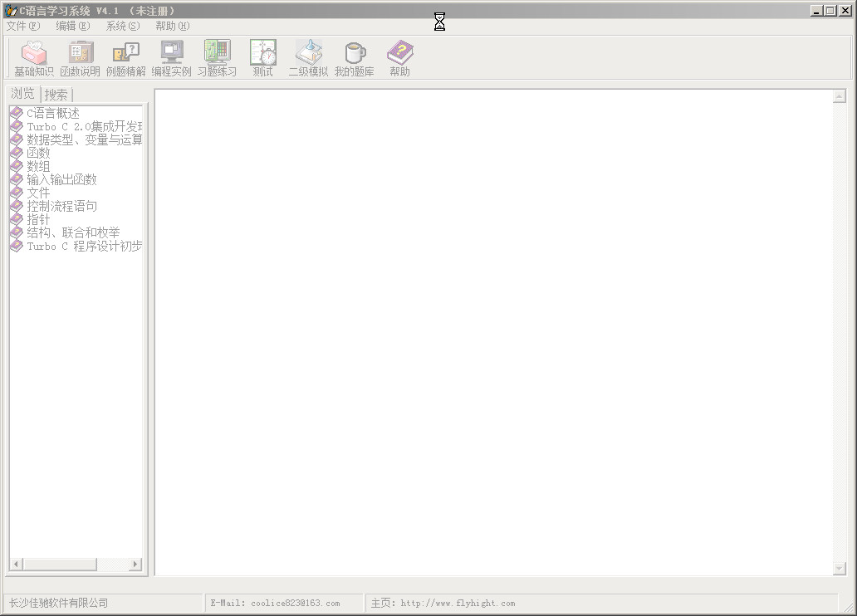The width and height of the screenshot is (857, 616).
Task: Choose 结构、联合和枚举 in the topic list
Action: 73,232
